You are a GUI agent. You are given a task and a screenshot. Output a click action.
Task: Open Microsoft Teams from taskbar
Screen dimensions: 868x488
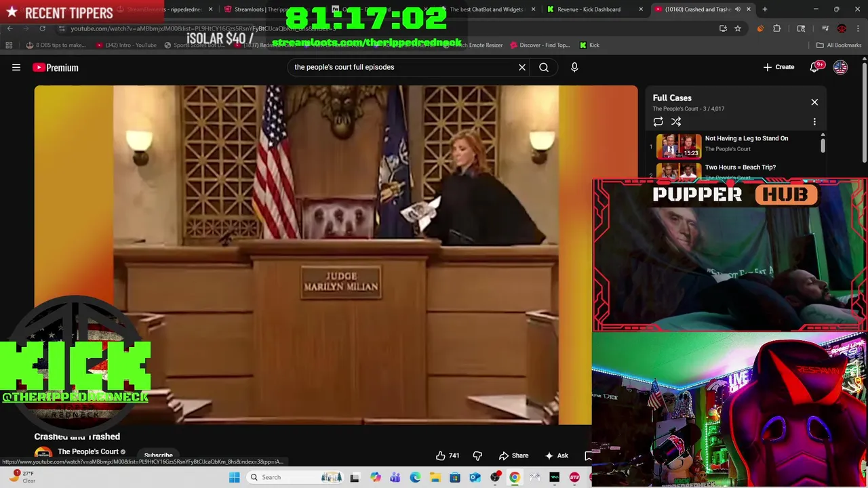(395, 477)
